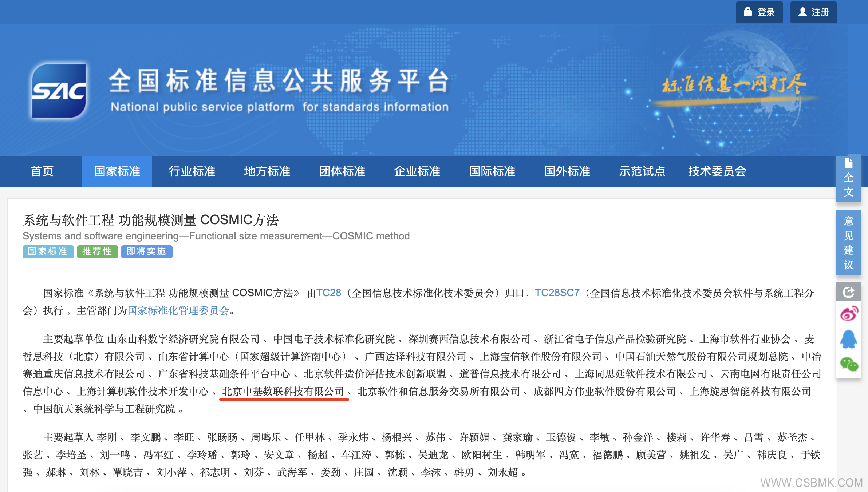This screenshot has width=868, height=492.
Task: Switch to the 行业标准 tab
Action: pyautogui.click(x=192, y=171)
